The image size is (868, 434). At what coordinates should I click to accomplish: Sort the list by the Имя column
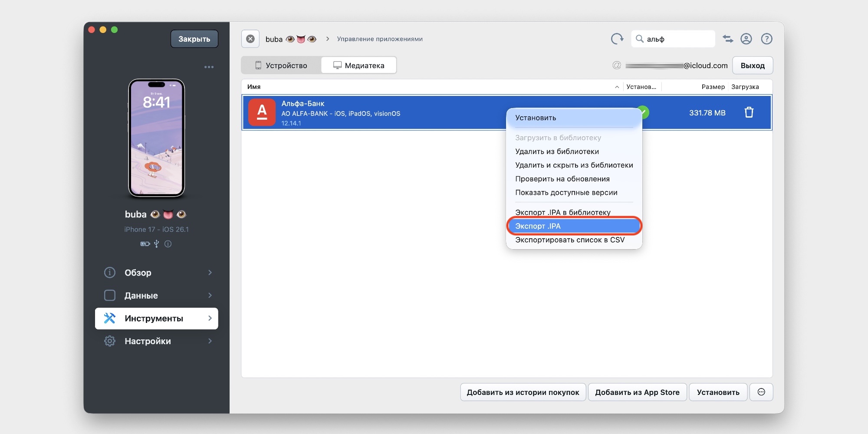click(254, 87)
